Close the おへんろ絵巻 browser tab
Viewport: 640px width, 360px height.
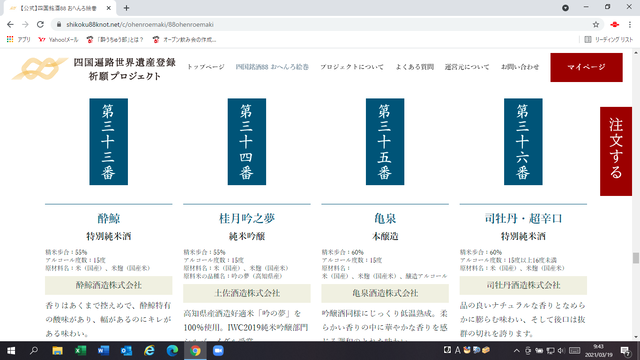click(109, 8)
